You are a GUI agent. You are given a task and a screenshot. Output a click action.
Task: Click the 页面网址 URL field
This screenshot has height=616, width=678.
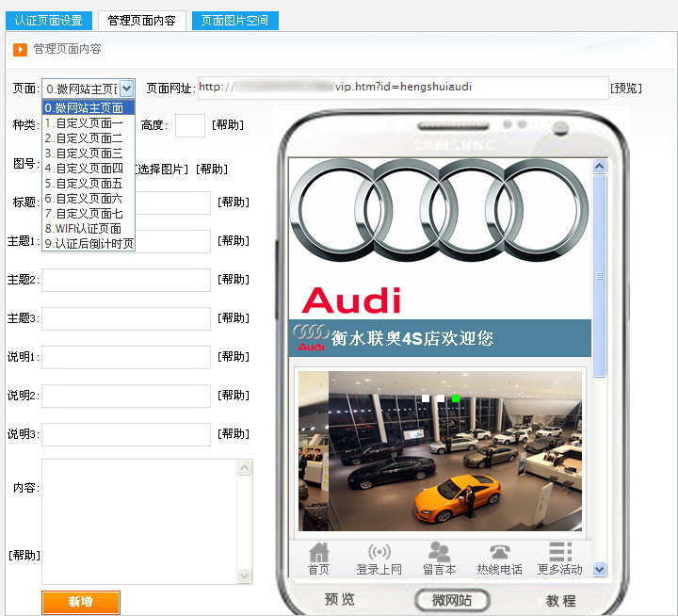(x=403, y=88)
